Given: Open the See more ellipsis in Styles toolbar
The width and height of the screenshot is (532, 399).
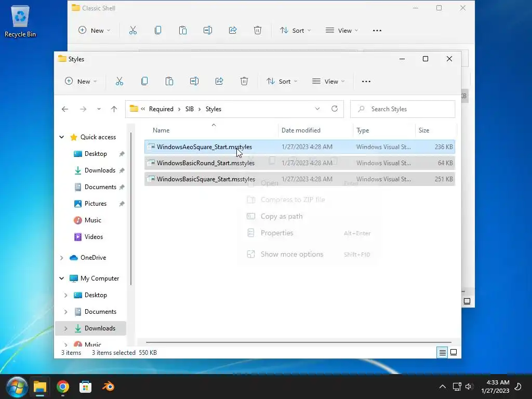Looking at the screenshot, I should pos(366,82).
